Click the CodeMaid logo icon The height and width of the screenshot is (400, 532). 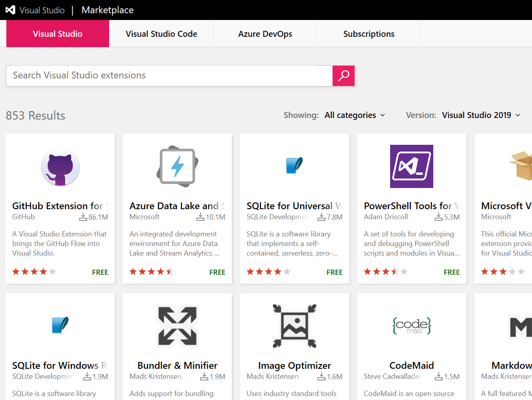coord(412,326)
